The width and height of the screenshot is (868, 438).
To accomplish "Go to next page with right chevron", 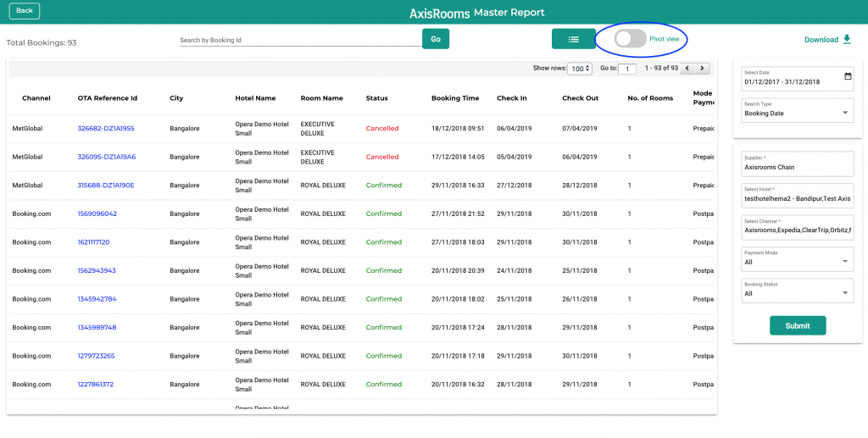I will coord(703,69).
